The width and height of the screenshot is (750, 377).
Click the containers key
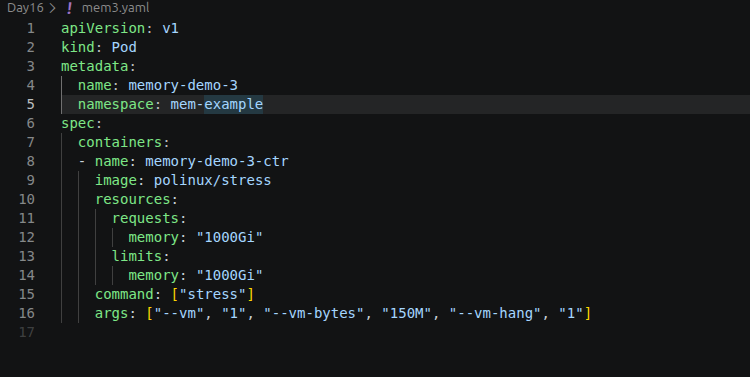coord(120,142)
